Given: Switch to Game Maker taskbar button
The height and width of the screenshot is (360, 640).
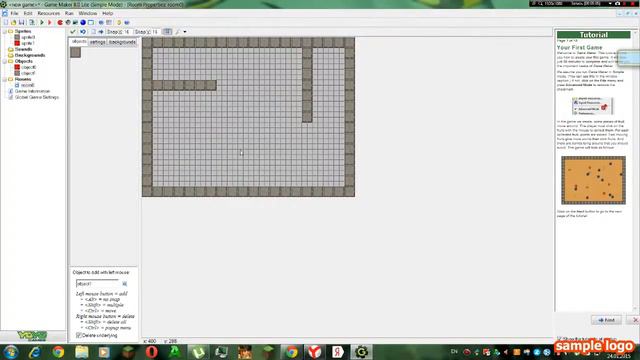Looking at the screenshot, I should pos(361,352).
